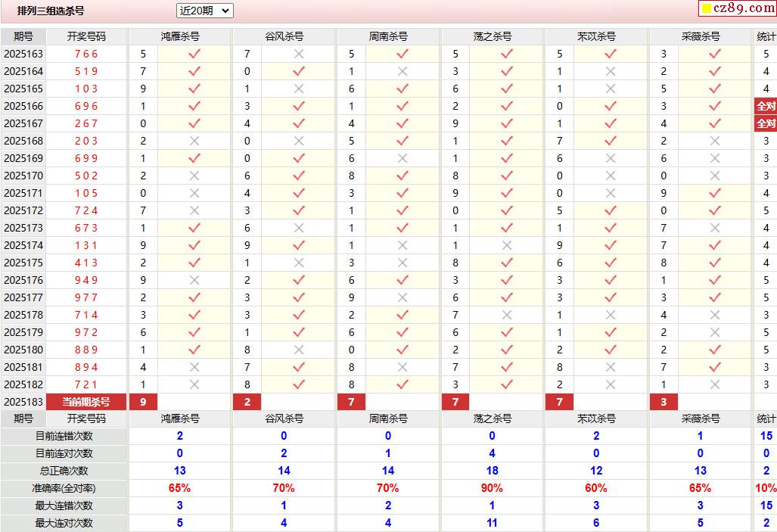Click 谷风 check mark in row 2025166

(298, 106)
